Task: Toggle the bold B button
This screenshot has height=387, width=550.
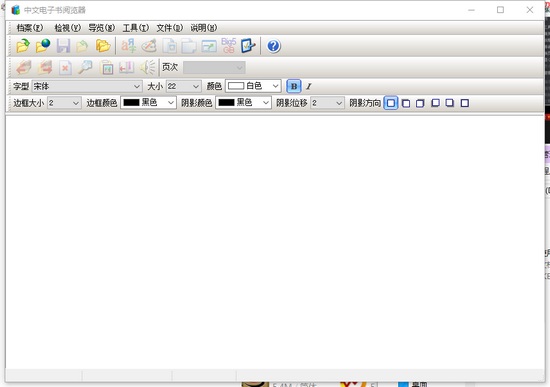Action: pos(294,86)
